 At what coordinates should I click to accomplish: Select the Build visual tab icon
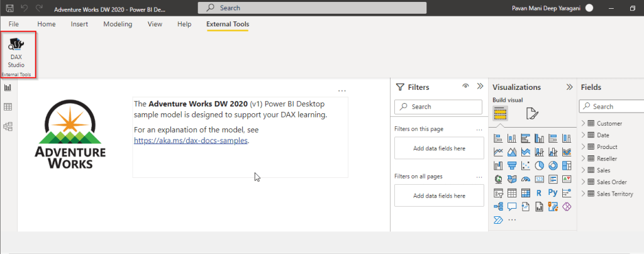[x=501, y=113]
